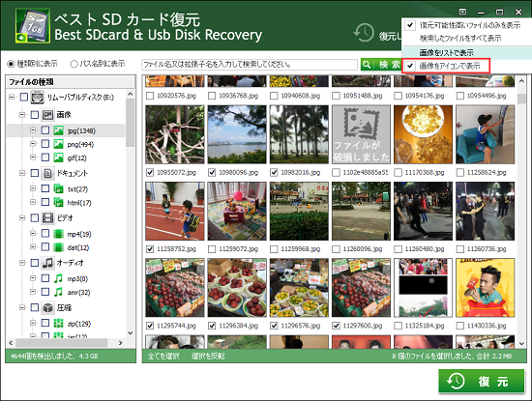Collapse the removable disk (E:) tree node
Screen dimensions: 532x401
pos(12,98)
